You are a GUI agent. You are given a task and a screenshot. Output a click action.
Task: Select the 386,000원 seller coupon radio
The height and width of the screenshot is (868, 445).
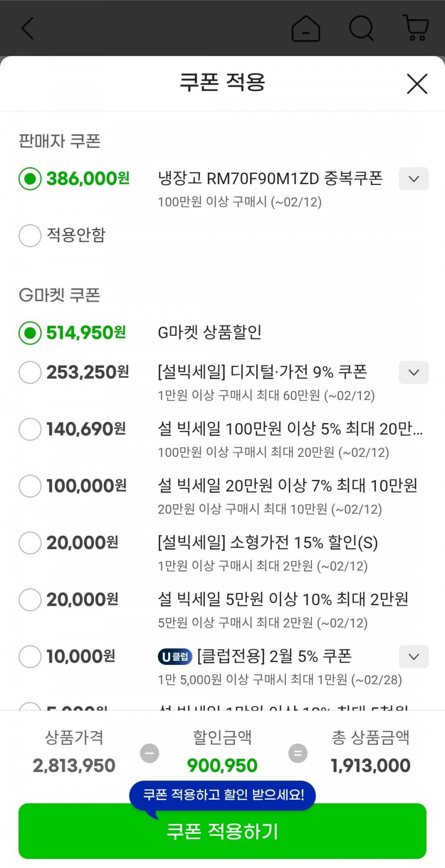pyautogui.click(x=30, y=179)
